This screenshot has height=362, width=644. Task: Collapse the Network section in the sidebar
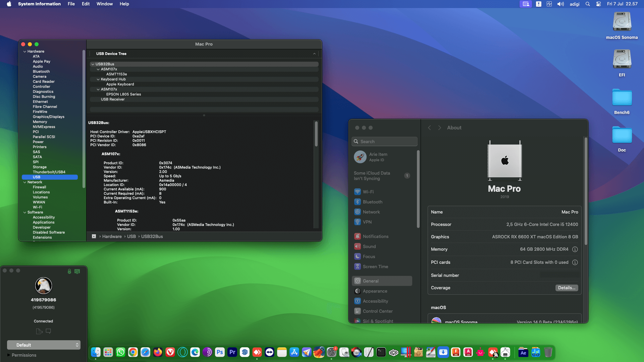[25, 182]
